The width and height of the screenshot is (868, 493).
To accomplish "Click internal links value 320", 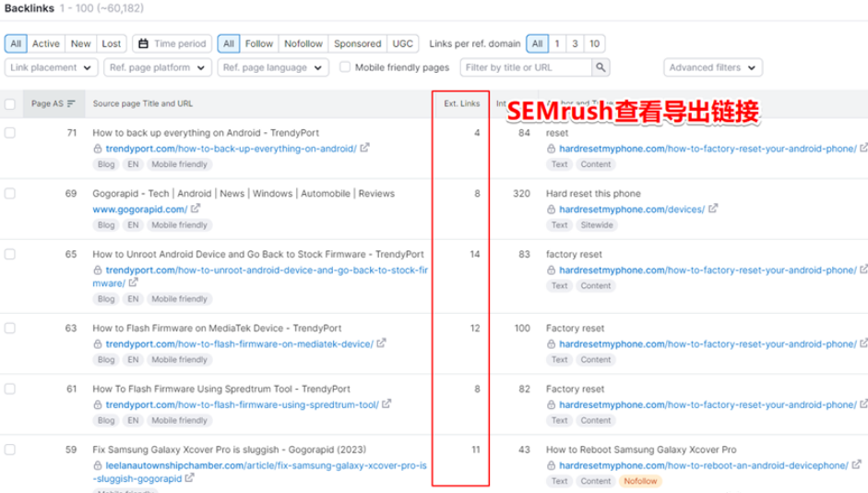I will coord(521,193).
